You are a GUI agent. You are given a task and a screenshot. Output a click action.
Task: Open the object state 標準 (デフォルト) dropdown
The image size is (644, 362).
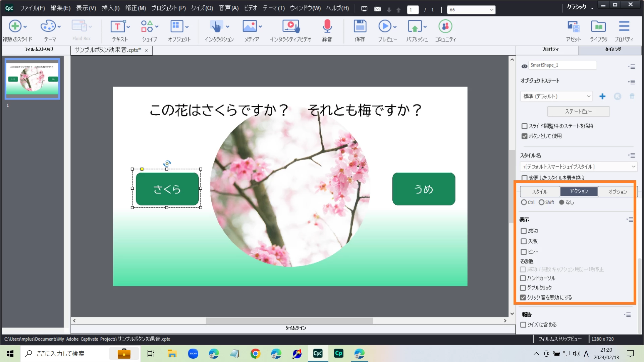[x=556, y=96]
